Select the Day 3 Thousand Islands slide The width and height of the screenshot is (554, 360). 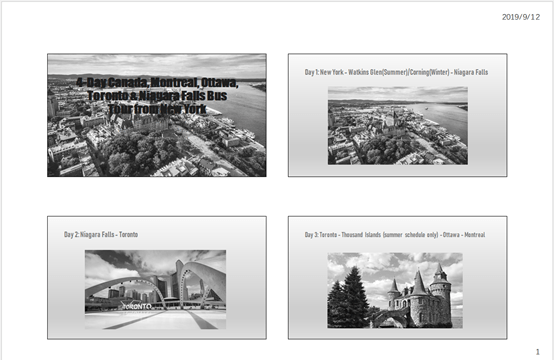pos(397,278)
